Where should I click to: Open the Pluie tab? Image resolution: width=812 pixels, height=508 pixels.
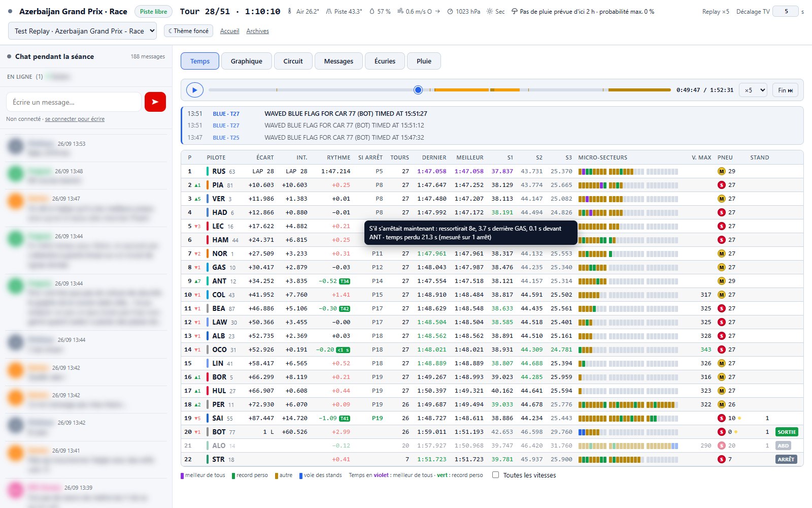click(x=424, y=61)
